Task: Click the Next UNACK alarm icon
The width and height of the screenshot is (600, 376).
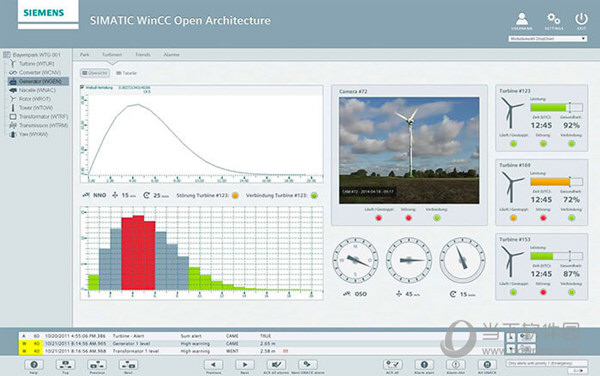Action: tap(307, 365)
